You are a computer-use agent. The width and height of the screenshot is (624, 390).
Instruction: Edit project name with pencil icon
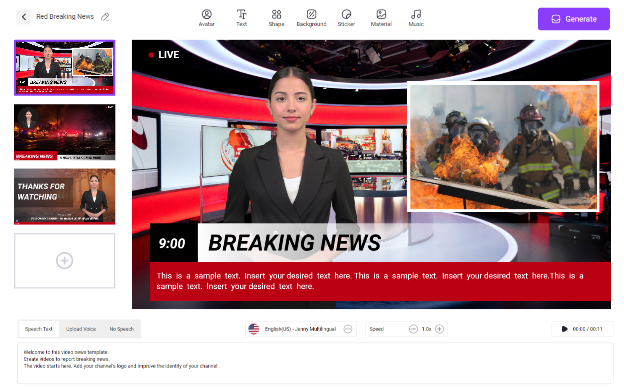(105, 17)
